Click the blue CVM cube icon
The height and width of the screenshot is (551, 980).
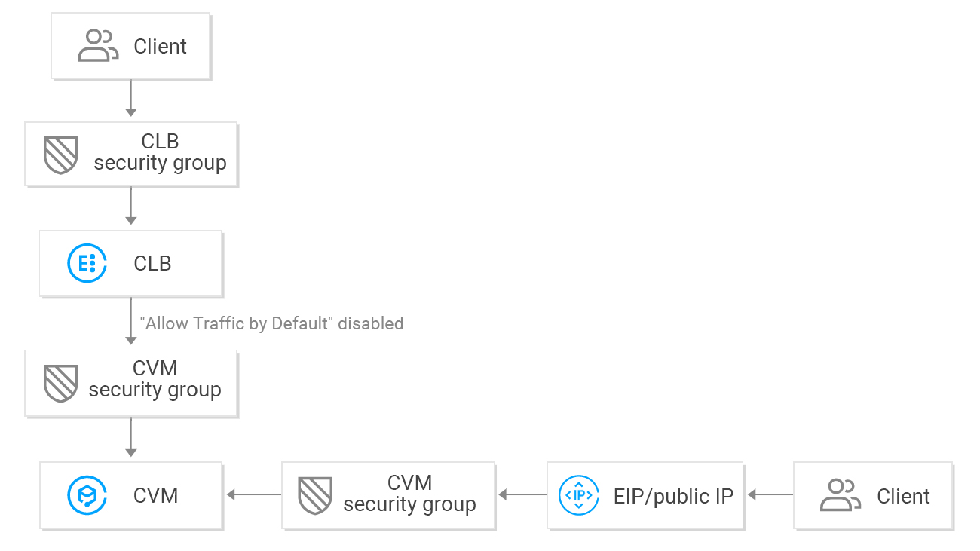86,495
